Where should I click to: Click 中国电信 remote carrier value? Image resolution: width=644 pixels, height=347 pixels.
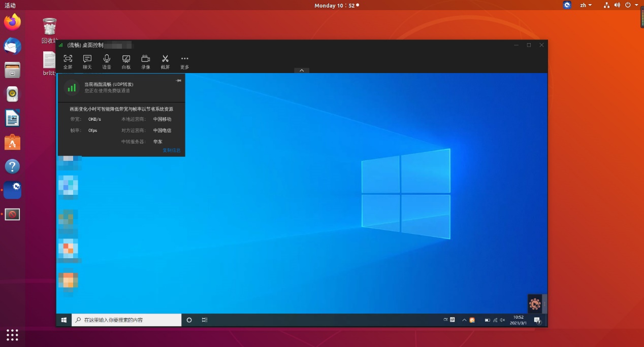coord(163,130)
